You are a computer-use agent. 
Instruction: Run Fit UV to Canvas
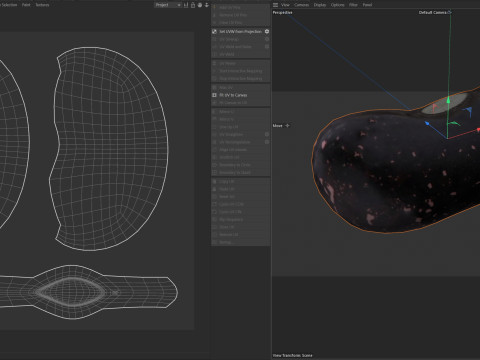[x=240, y=95]
